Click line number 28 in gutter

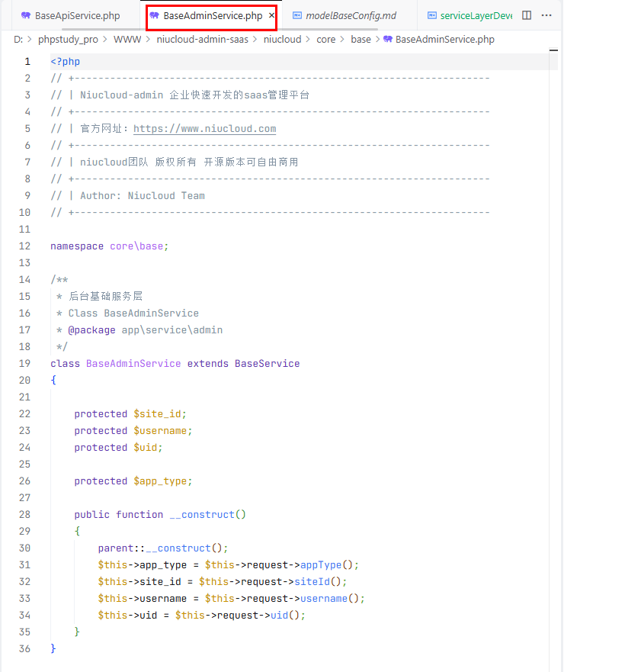click(25, 515)
